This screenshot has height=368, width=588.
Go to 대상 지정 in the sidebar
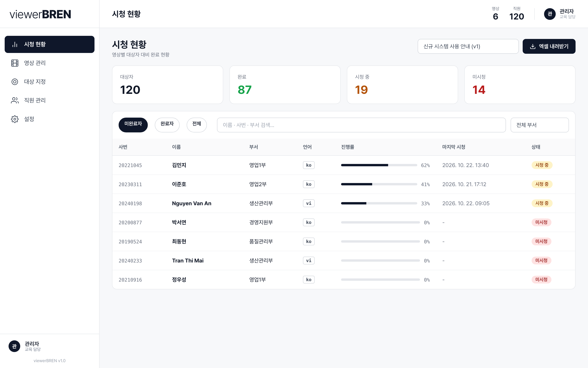[x=50, y=82]
